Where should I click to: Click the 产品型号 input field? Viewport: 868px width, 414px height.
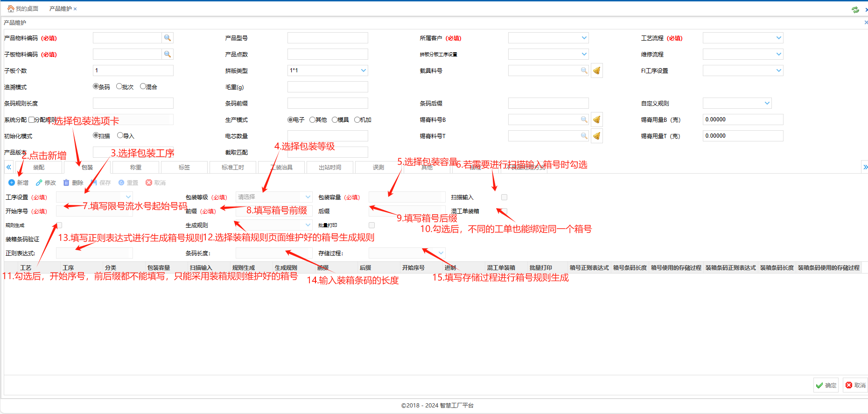[328, 38]
